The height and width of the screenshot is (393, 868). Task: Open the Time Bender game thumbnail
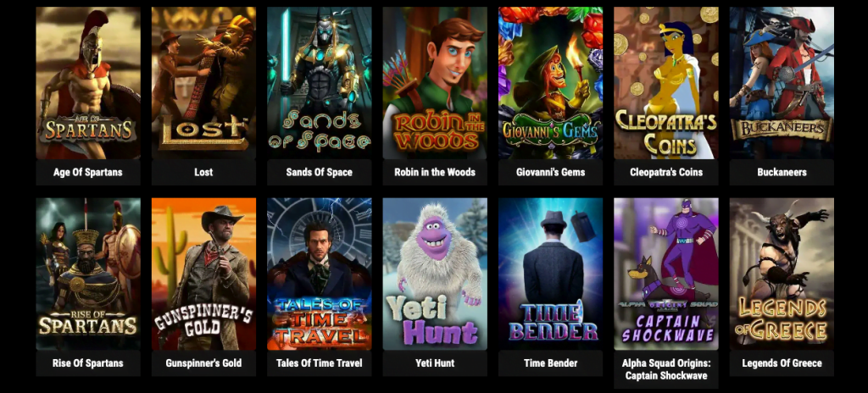[x=551, y=274]
